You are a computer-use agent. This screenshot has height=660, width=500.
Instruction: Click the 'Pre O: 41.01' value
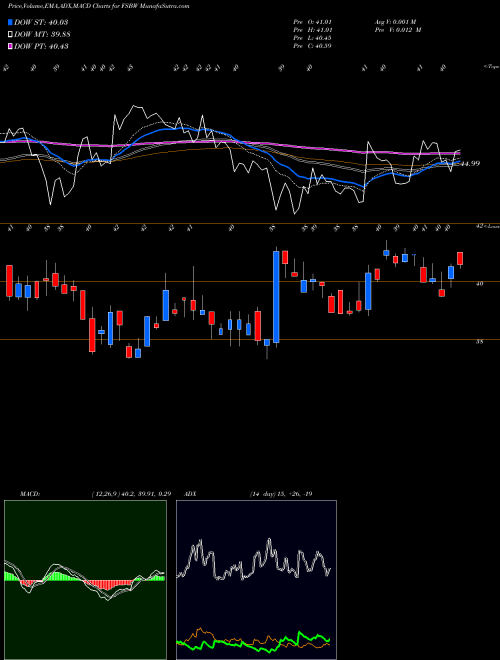coord(313,22)
